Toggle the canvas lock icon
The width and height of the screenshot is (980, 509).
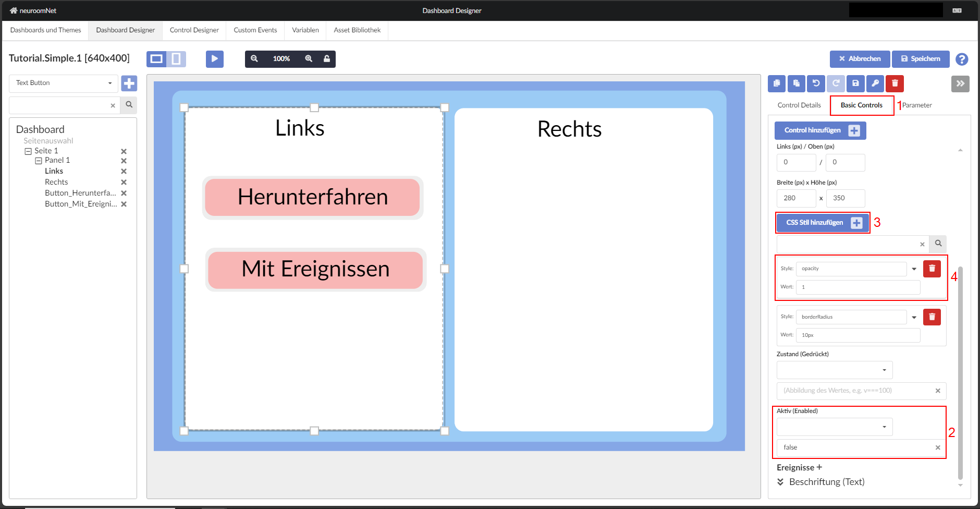coord(327,59)
